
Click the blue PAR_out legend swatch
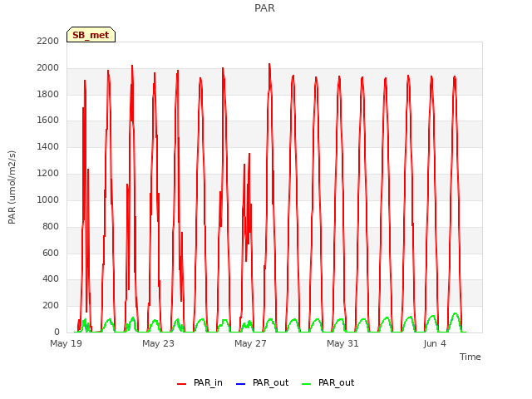pyautogui.click(x=240, y=384)
